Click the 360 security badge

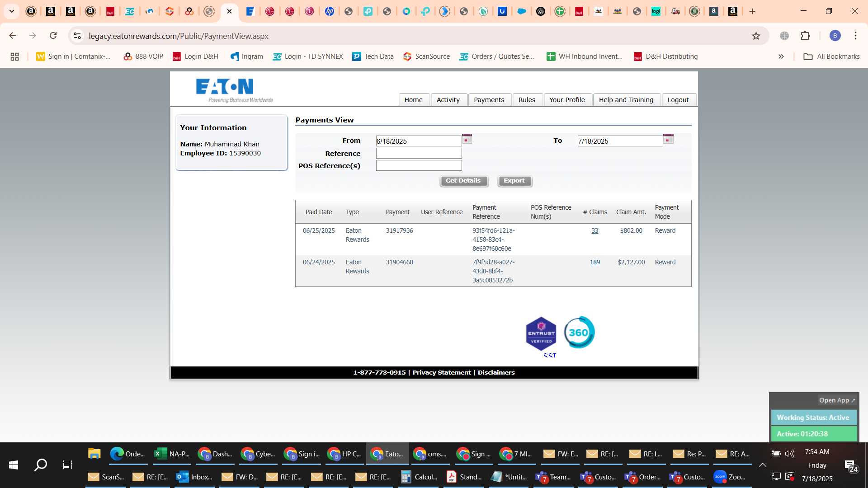point(579,333)
